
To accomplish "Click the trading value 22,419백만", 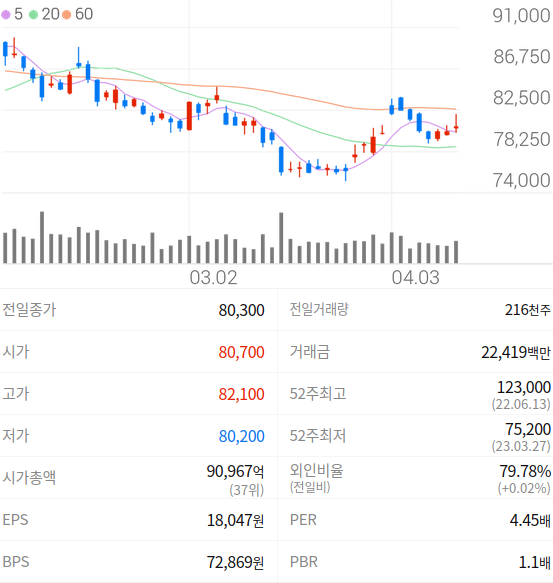I will click(516, 352).
